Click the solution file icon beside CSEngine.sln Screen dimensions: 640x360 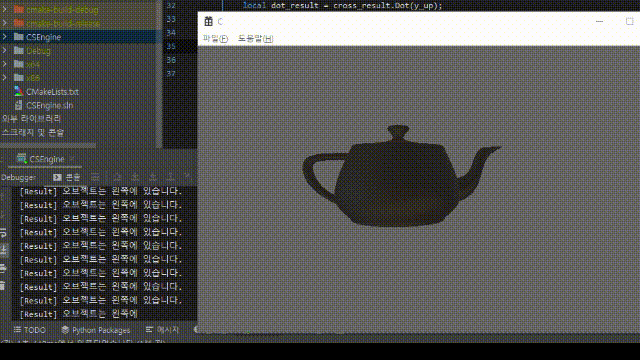(x=18, y=105)
